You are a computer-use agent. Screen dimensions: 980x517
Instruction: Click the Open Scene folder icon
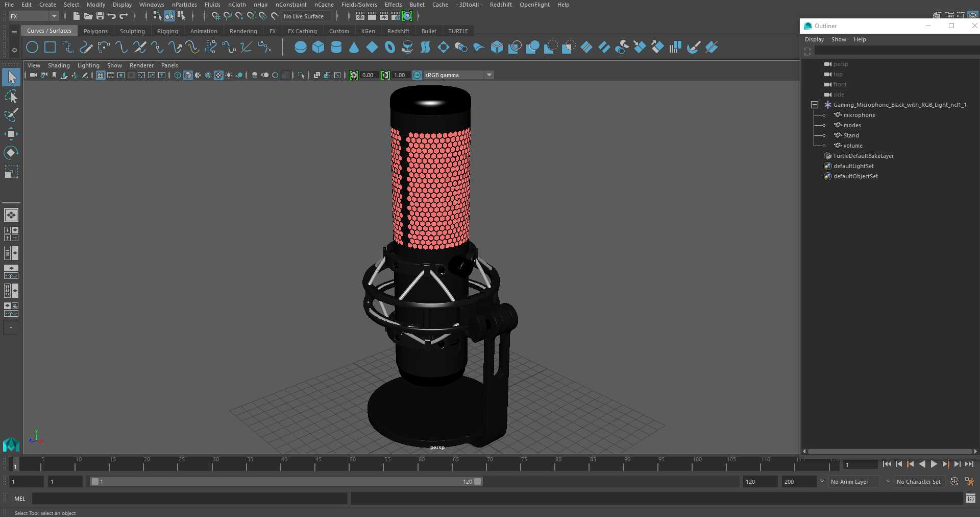click(88, 16)
